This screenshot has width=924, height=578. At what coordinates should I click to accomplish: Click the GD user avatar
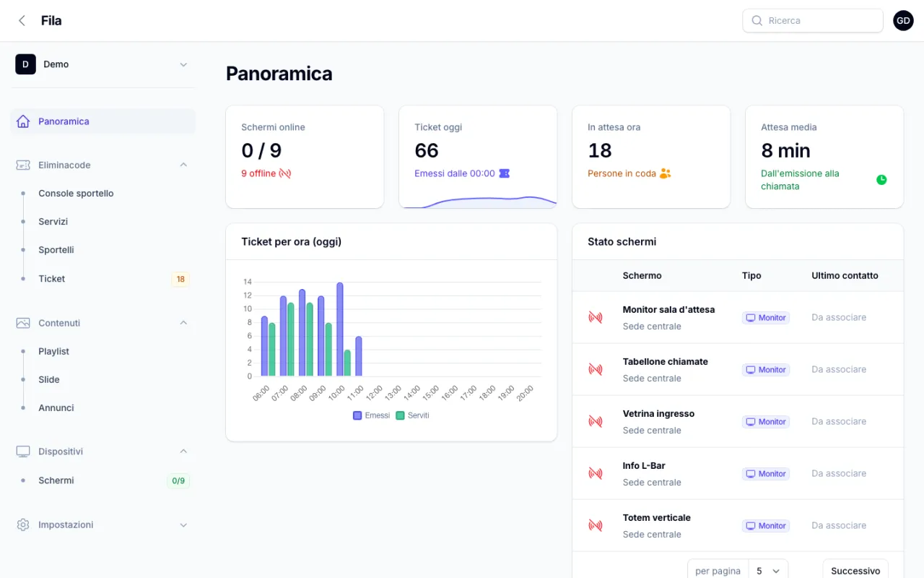tap(903, 20)
